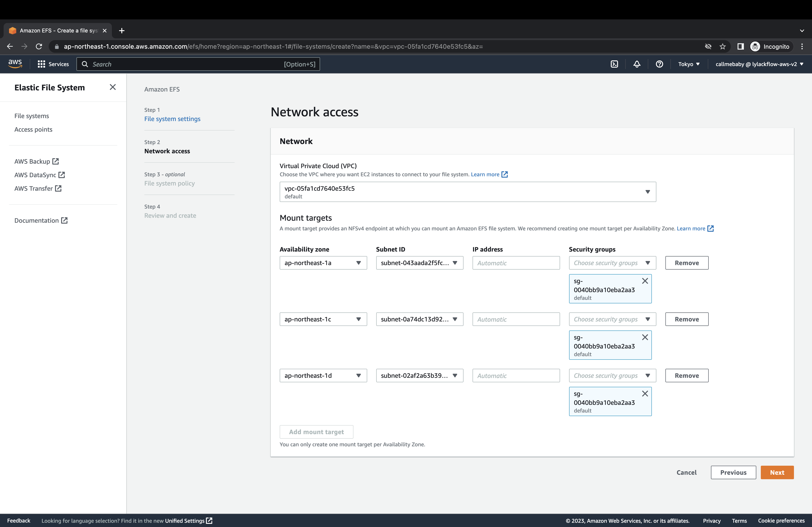
Task: Open the ap-northeast-1a availability zone dropdown
Action: point(323,263)
